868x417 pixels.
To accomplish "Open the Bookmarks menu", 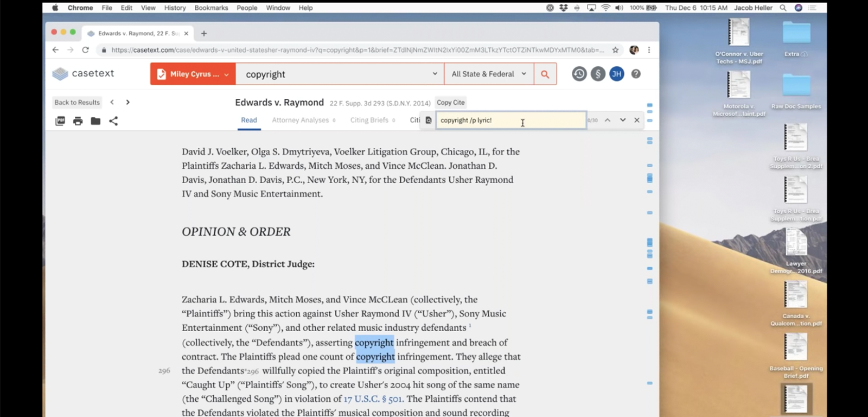I will (211, 8).
